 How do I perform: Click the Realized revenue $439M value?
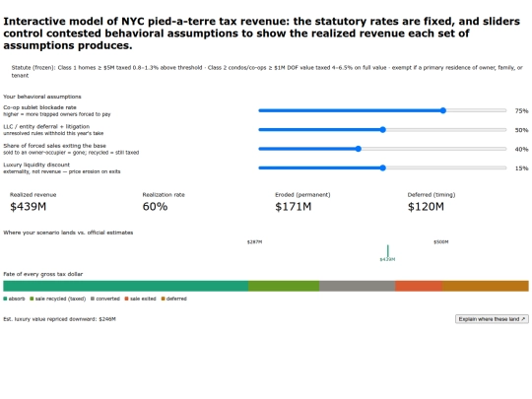click(29, 206)
